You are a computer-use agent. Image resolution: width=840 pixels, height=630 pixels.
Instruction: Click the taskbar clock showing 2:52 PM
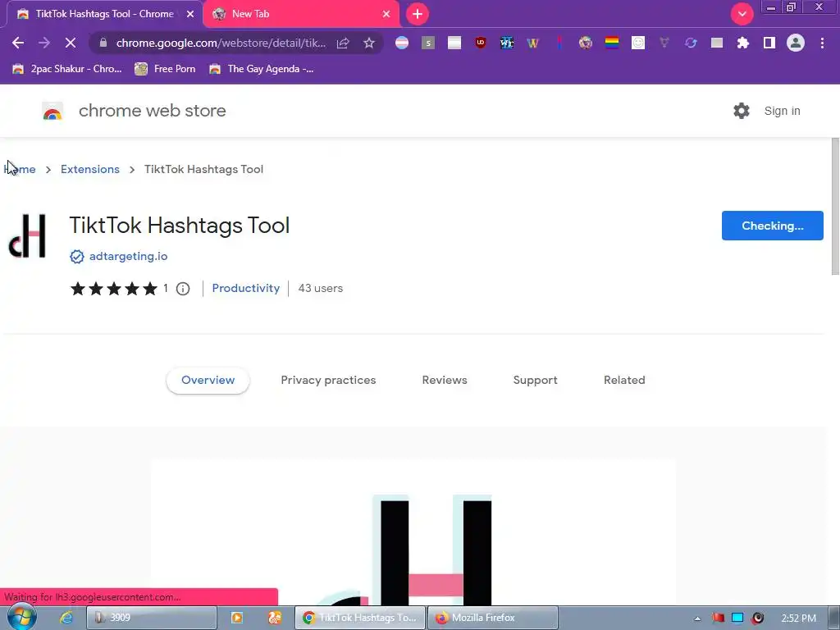(x=798, y=619)
